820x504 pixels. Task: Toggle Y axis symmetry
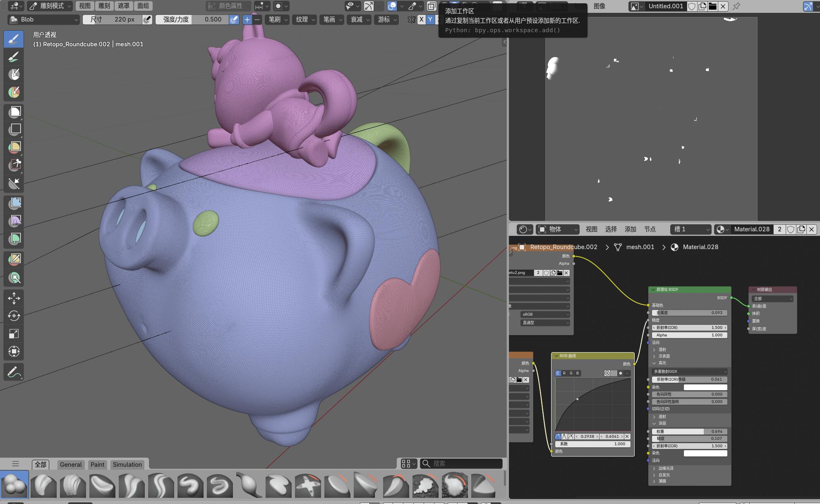click(430, 19)
